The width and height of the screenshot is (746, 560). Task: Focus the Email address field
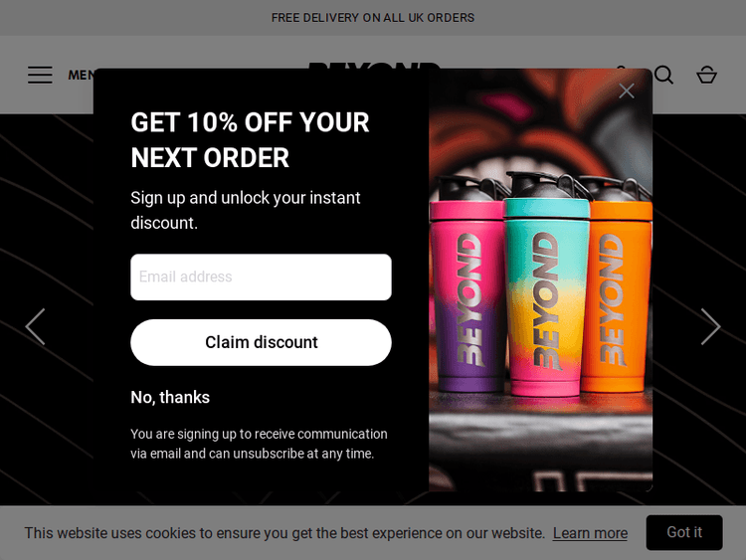(x=261, y=277)
